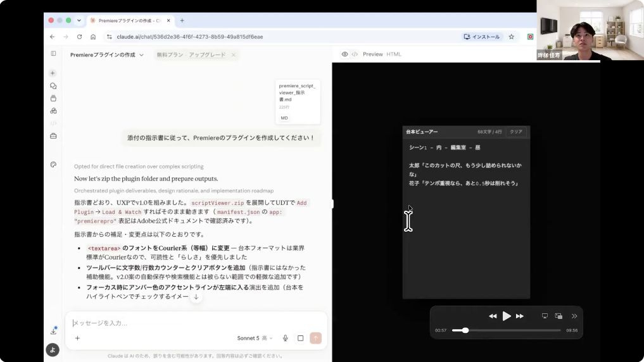Rewind the video player

[x=493, y=316]
